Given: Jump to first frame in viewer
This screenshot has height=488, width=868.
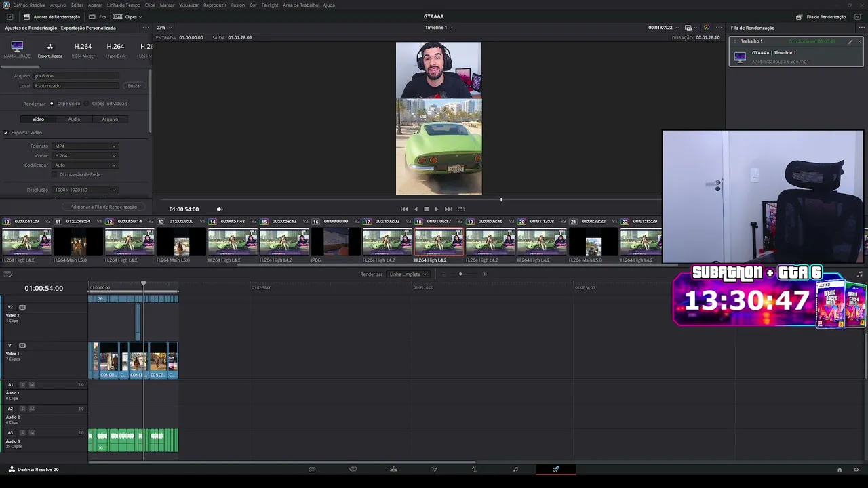Looking at the screenshot, I should tap(404, 209).
